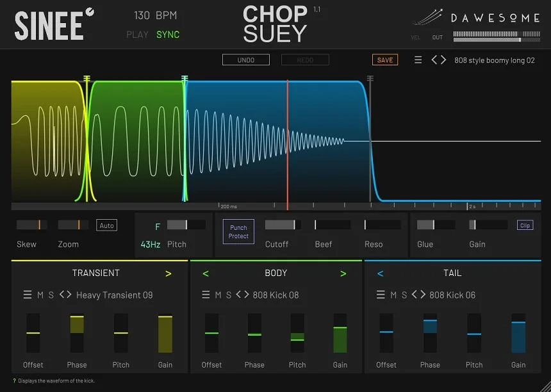Click the UNDO button
The image size is (551, 392).
click(246, 60)
